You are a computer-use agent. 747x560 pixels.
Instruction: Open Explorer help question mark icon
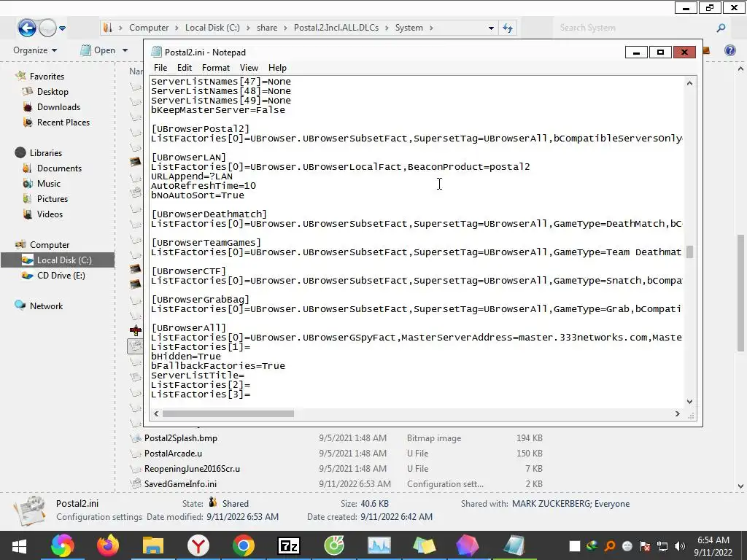pyautogui.click(x=729, y=50)
